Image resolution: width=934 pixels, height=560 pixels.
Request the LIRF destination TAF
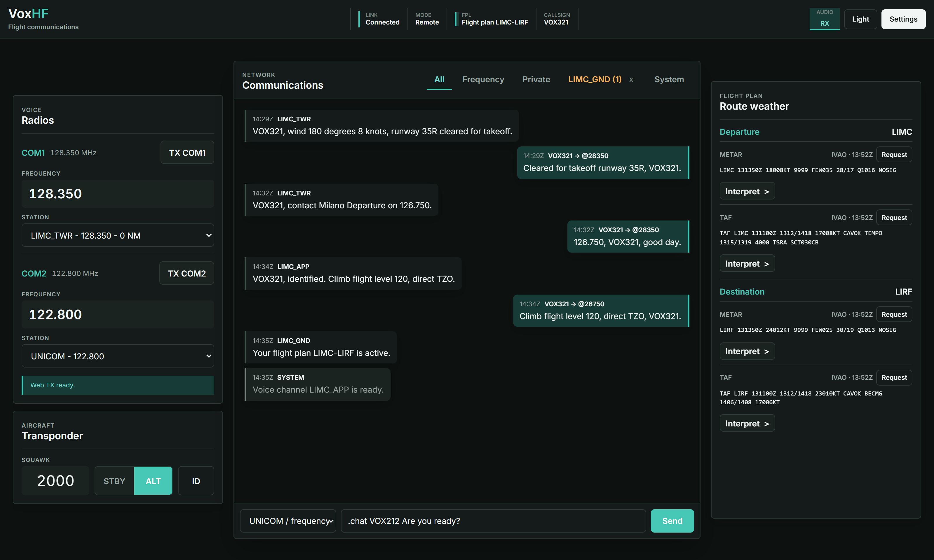pos(894,378)
